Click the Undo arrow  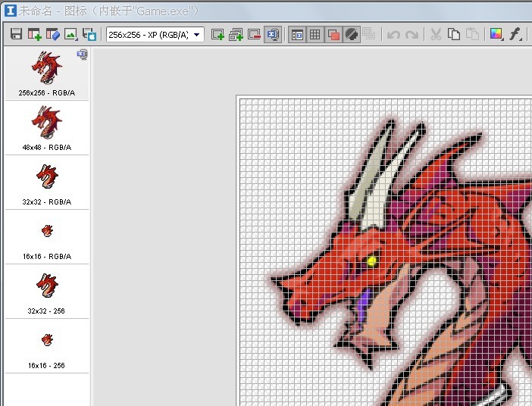pos(393,35)
